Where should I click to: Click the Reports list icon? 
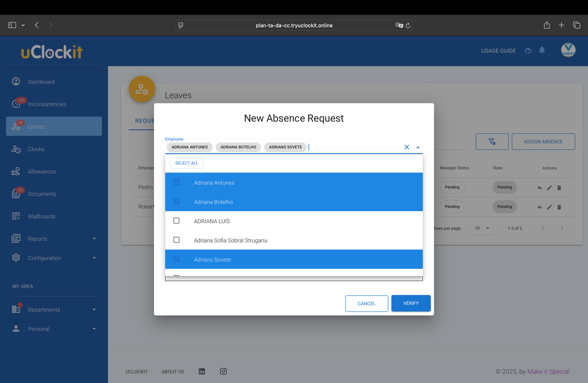16,238
